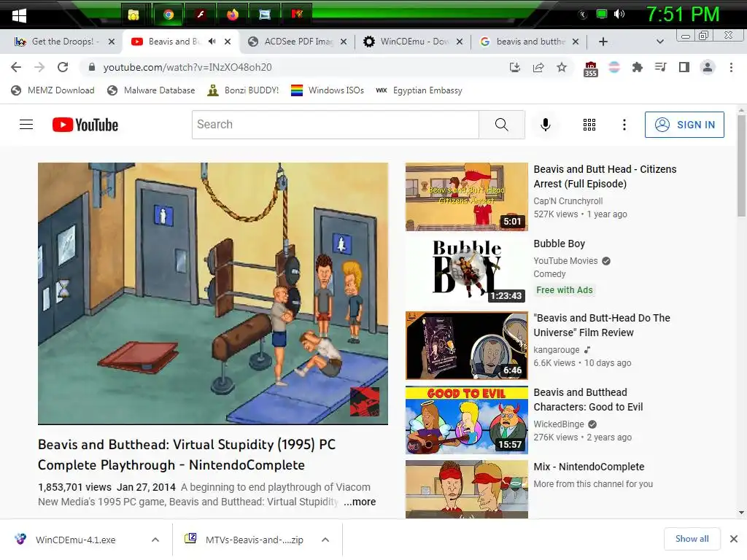Click the YouTube Search field

[336, 125]
